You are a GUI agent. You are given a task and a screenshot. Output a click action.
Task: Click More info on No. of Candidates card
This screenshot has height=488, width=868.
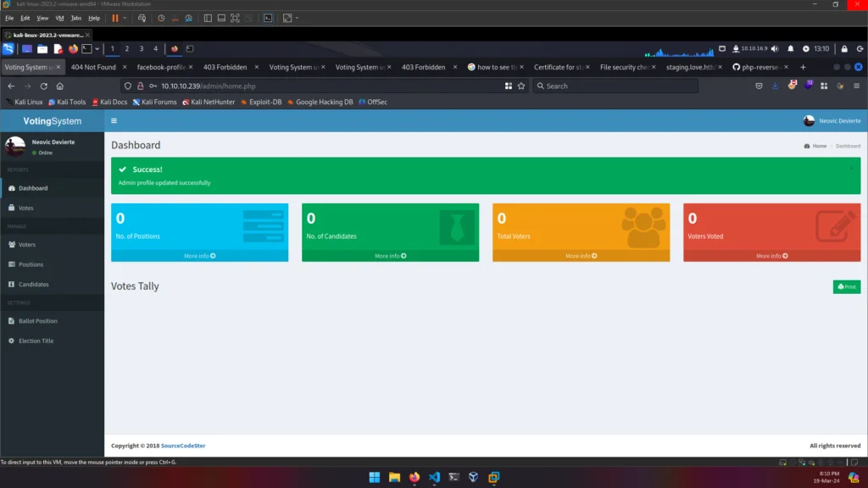pos(390,256)
